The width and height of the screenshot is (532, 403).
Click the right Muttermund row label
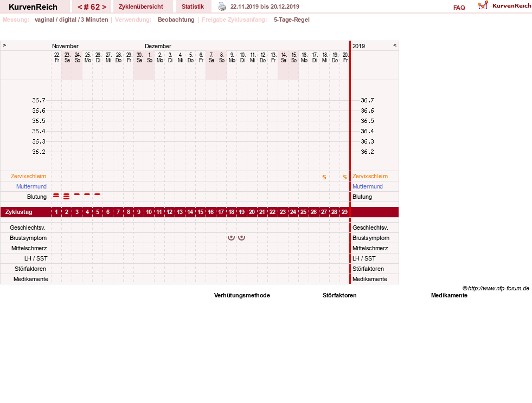pyautogui.click(x=368, y=186)
